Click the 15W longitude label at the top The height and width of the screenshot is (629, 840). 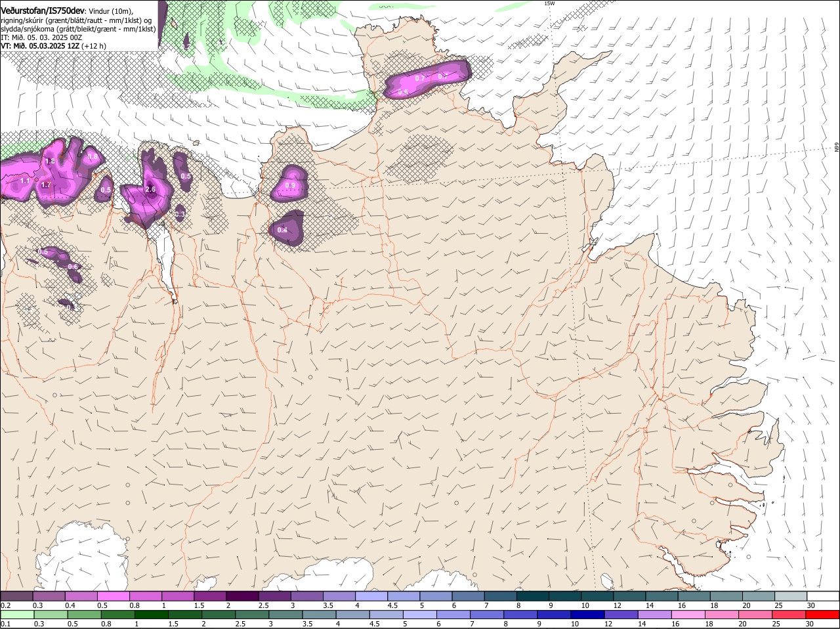pos(549,3)
